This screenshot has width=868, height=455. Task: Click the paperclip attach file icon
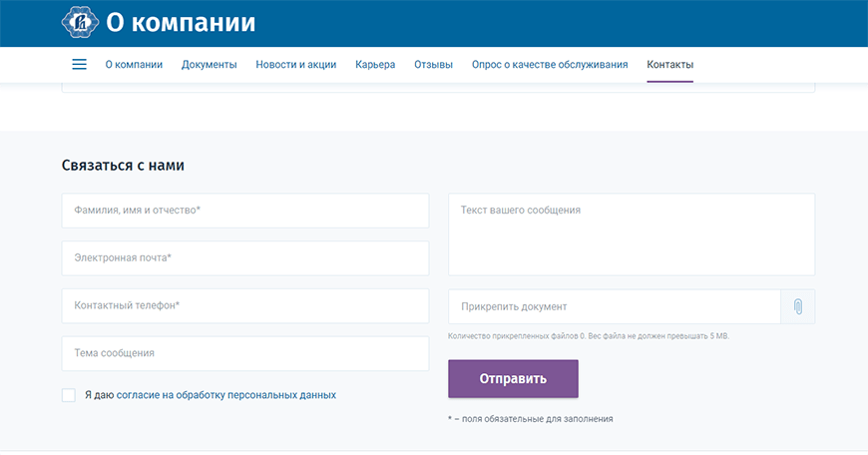pyautogui.click(x=798, y=307)
